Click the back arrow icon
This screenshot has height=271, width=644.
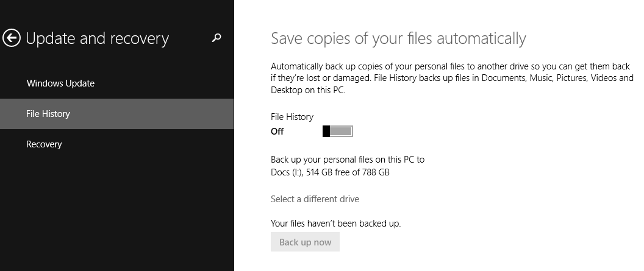click(12, 38)
